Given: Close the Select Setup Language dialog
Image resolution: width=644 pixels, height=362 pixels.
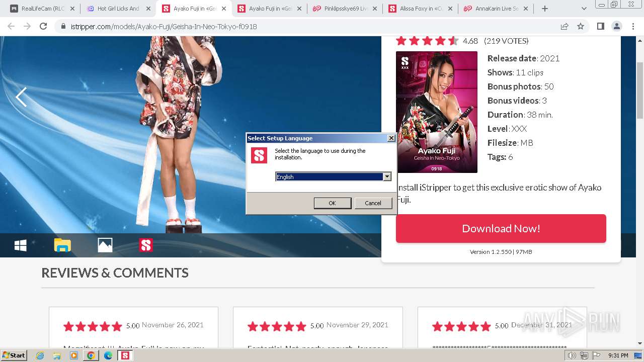Looking at the screenshot, I should [x=391, y=138].
